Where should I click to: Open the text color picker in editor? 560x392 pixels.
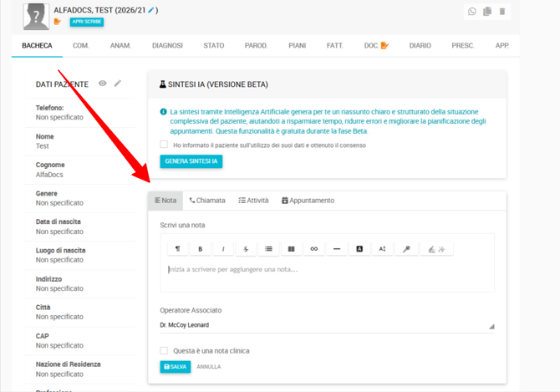tap(359, 249)
